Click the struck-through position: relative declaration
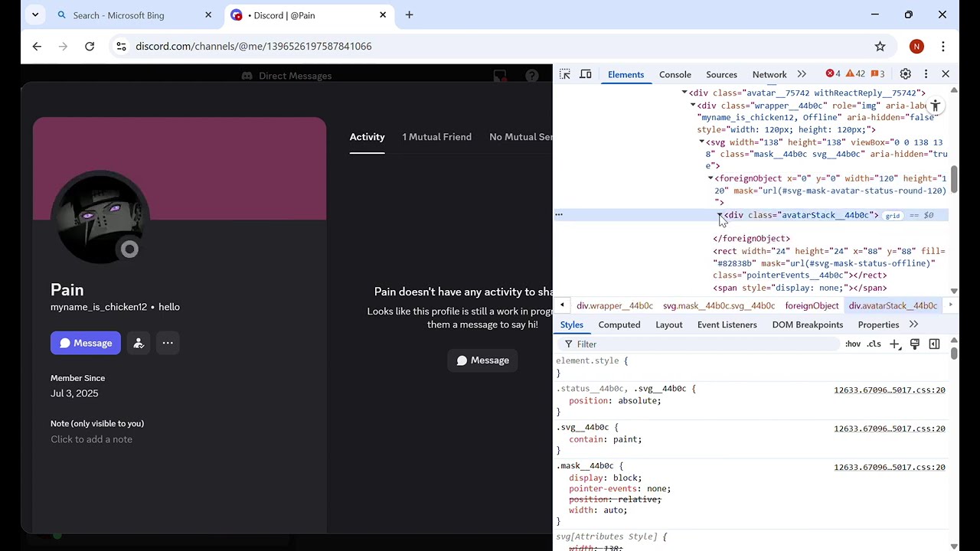980x551 pixels. [615, 500]
